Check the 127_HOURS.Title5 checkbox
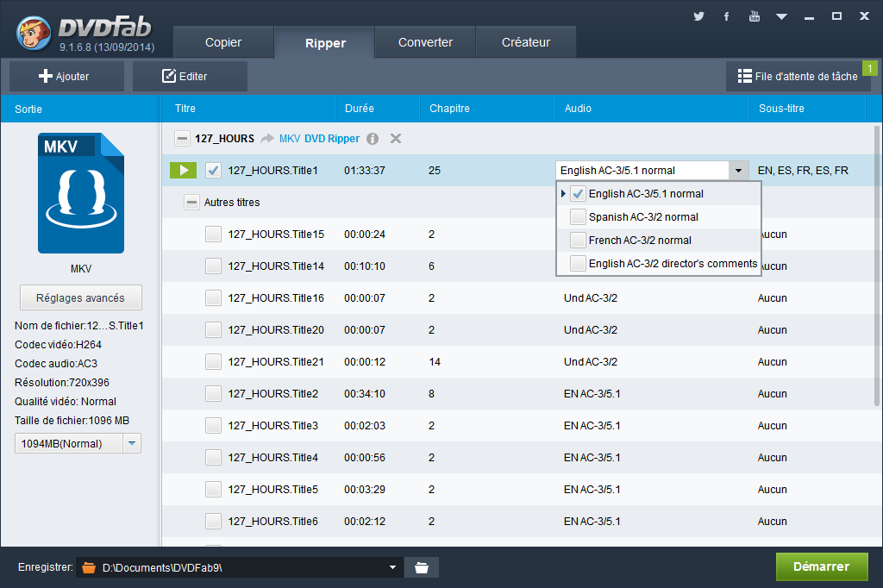The image size is (883, 588). click(213, 490)
